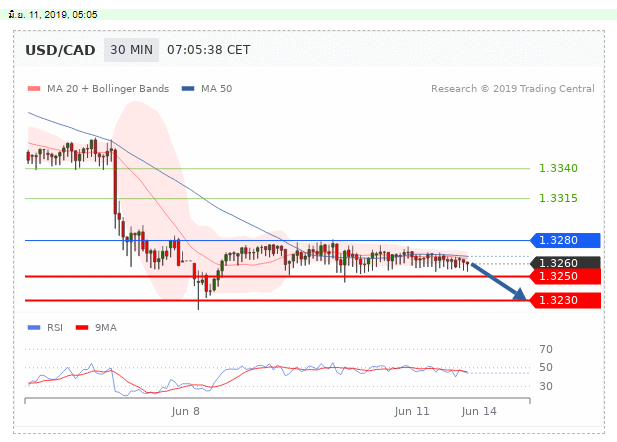Click the MA 20 + Bollinger Bands legend swatch
The height and width of the screenshot is (442, 617).
tap(34, 89)
